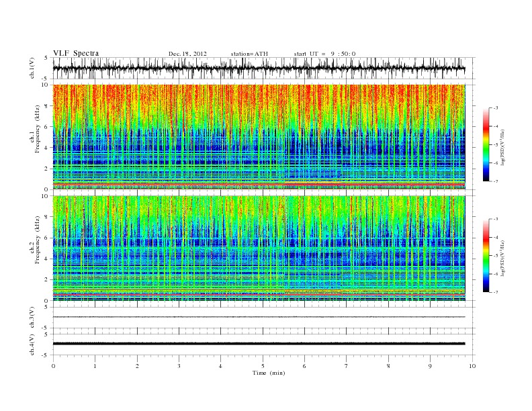The image size is (532, 411).
Task: Click time axis tick label "1"
Action: [x=95, y=366]
